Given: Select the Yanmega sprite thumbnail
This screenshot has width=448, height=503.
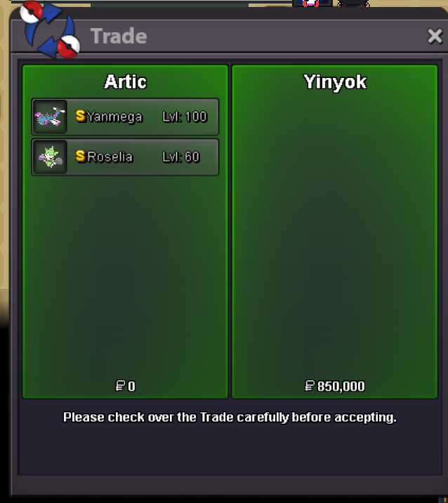Looking at the screenshot, I should click(x=50, y=117).
